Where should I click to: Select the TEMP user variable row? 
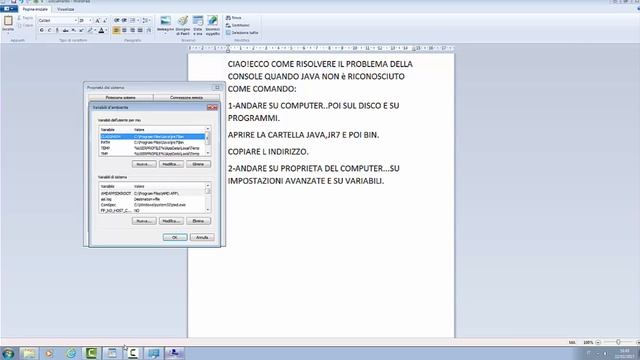point(153,148)
